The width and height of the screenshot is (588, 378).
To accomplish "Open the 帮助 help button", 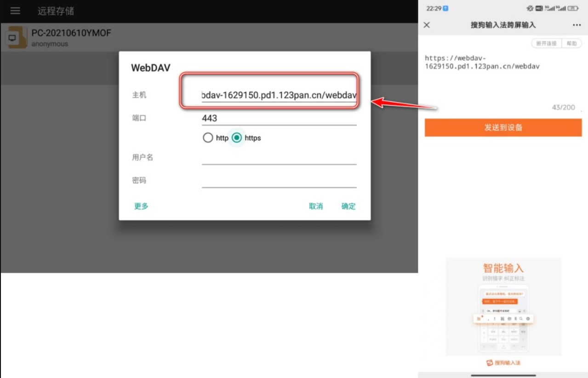I will (571, 43).
